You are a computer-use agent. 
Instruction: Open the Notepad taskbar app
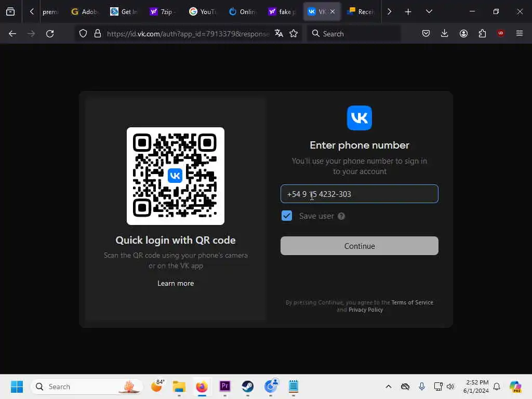(x=294, y=387)
